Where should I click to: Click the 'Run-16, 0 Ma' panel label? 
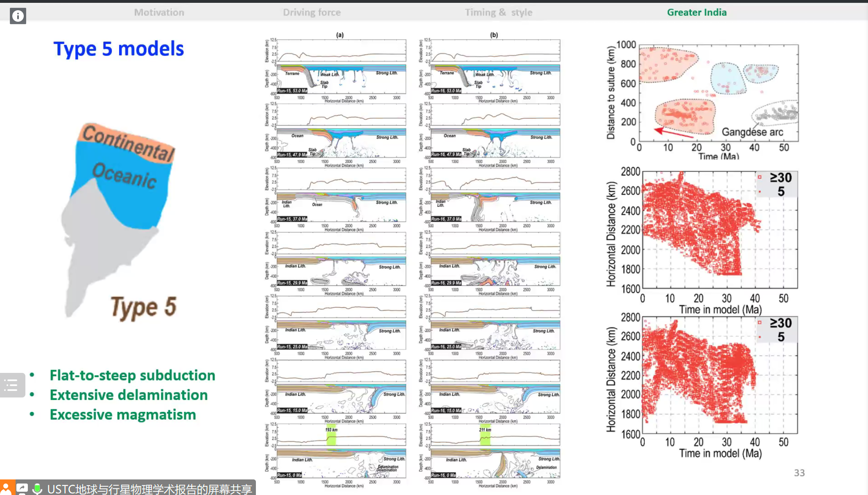click(x=443, y=475)
